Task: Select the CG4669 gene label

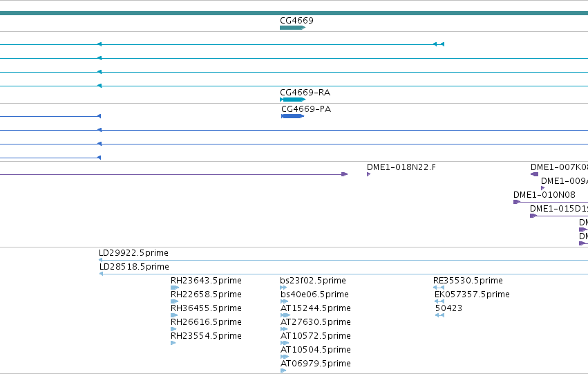Action: coord(296,20)
